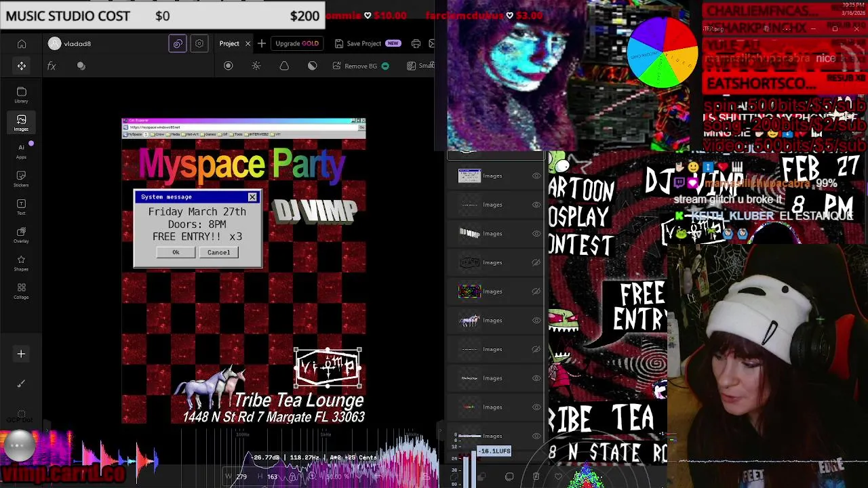Open the Library sidebar panel
868x488 pixels.
click(21, 95)
